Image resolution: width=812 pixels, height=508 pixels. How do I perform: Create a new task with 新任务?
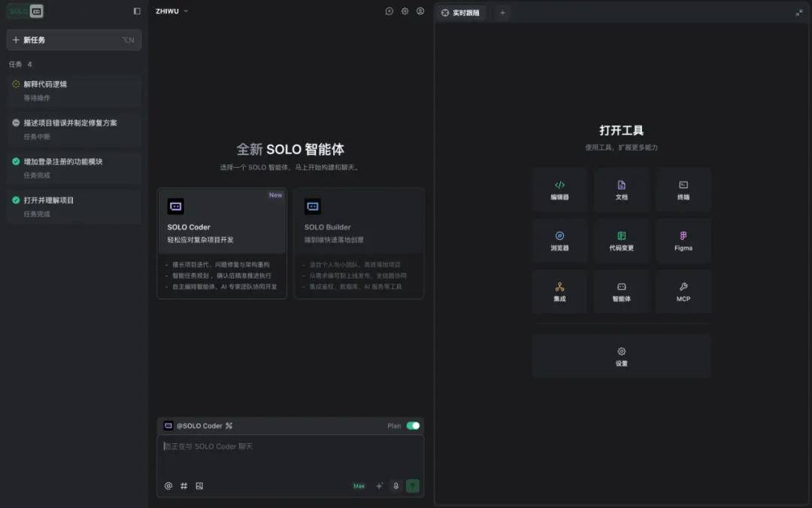(x=74, y=40)
